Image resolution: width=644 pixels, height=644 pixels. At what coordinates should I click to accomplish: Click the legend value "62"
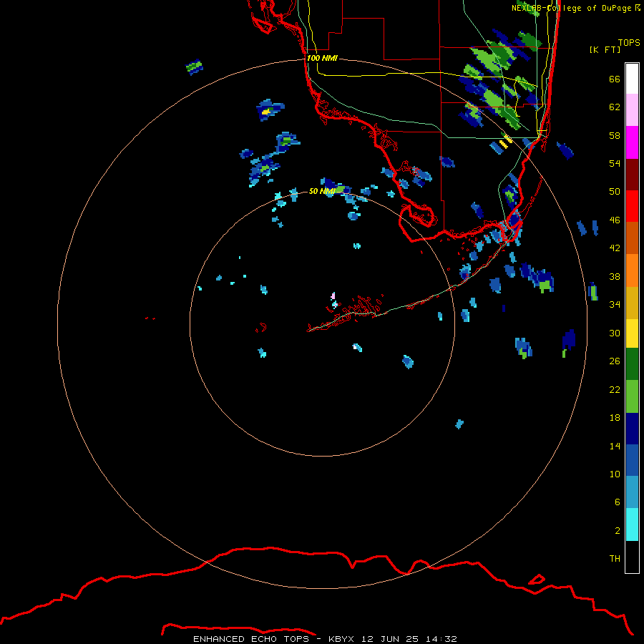click(615, 107)
